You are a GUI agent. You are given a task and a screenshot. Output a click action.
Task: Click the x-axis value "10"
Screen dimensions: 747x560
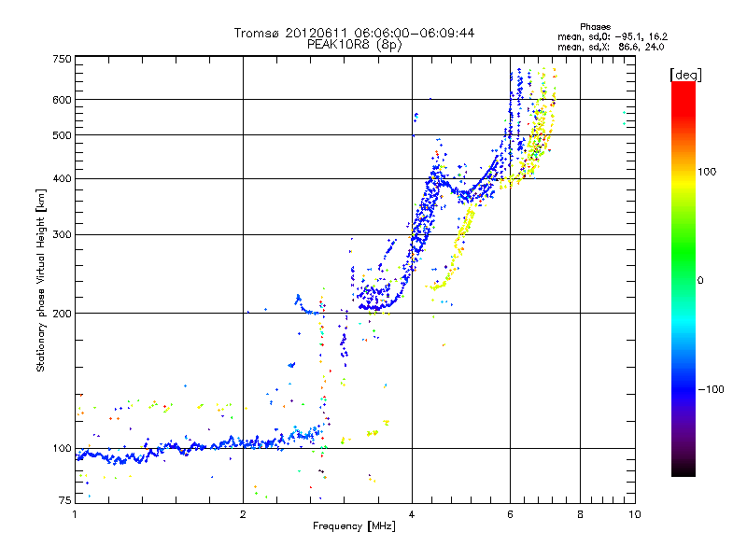tap(635, 514)
